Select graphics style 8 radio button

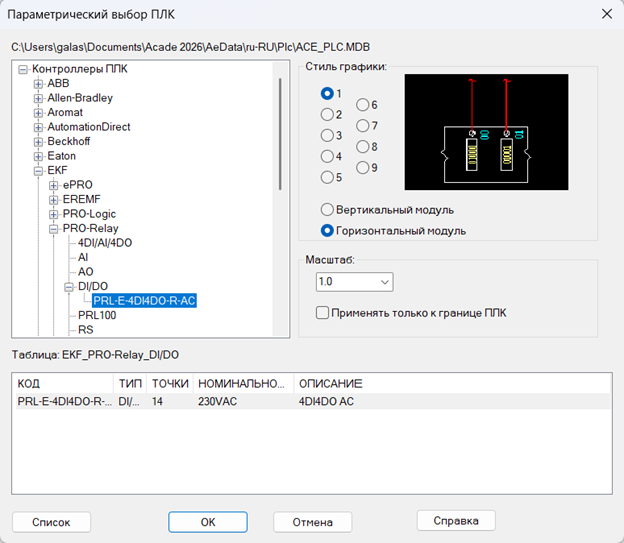(x=363, y=146)
